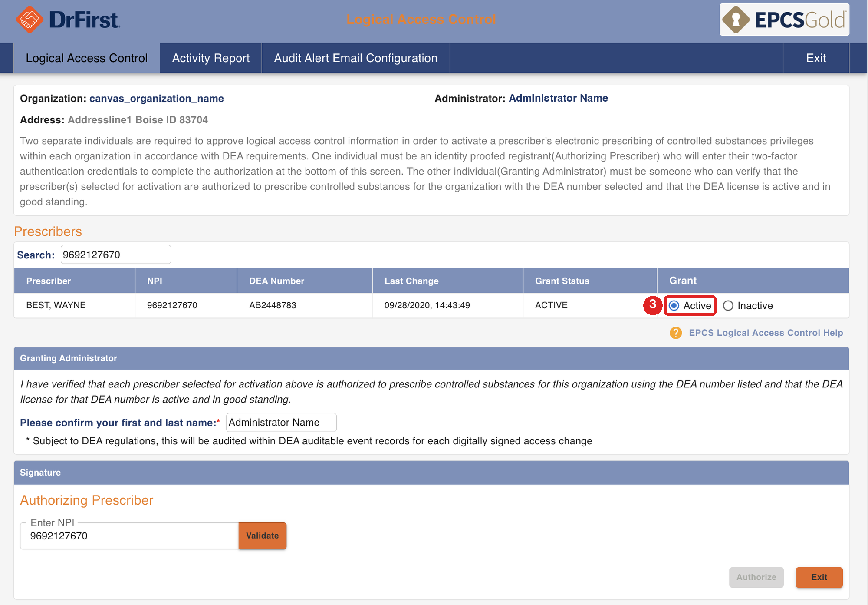Image resolution: width=868 pixels, height=605 pixels.
Task: Select the Inactive grant radio button
Action: point(728,306)
